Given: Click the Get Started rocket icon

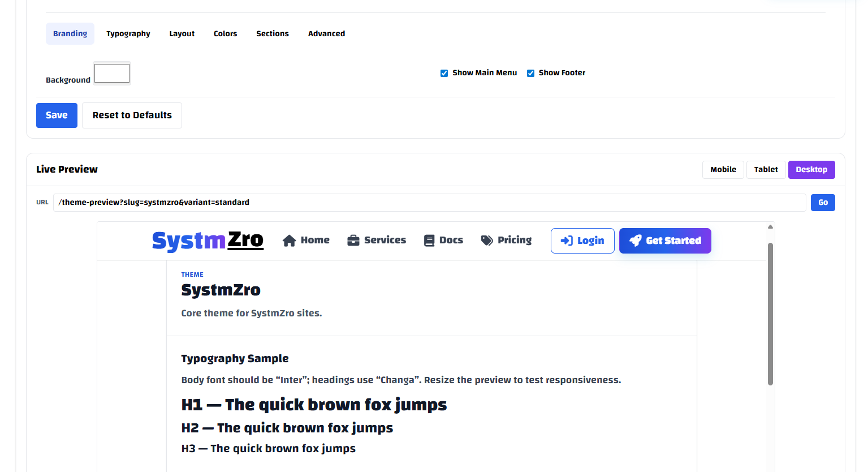Looking at the screenshot, I should (636, 241).
